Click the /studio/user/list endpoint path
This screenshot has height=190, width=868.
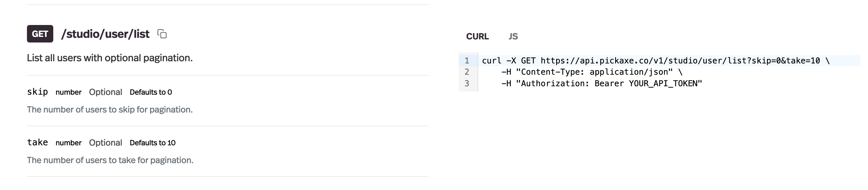105,34
